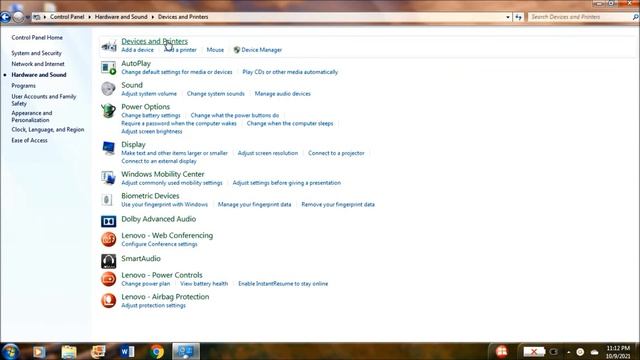Image resolution: width=640 pixels, height=360 pixels.
Task: Click Add a device link
Action: click(x=138, y=50)
